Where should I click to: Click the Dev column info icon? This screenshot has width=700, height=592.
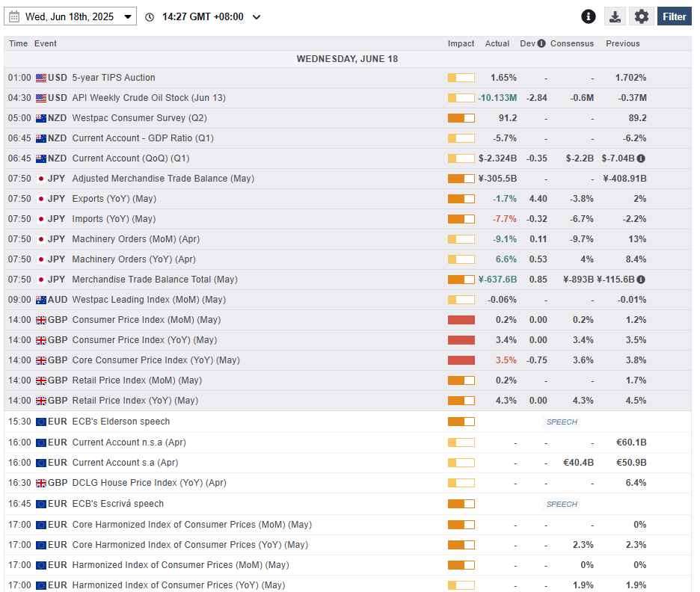(x=541, y=43)
